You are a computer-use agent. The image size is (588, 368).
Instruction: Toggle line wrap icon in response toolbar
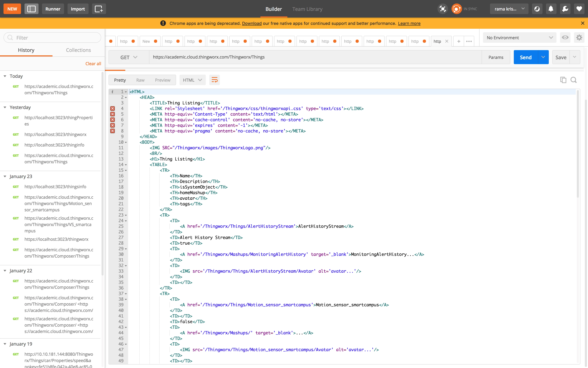pos(215,80)
